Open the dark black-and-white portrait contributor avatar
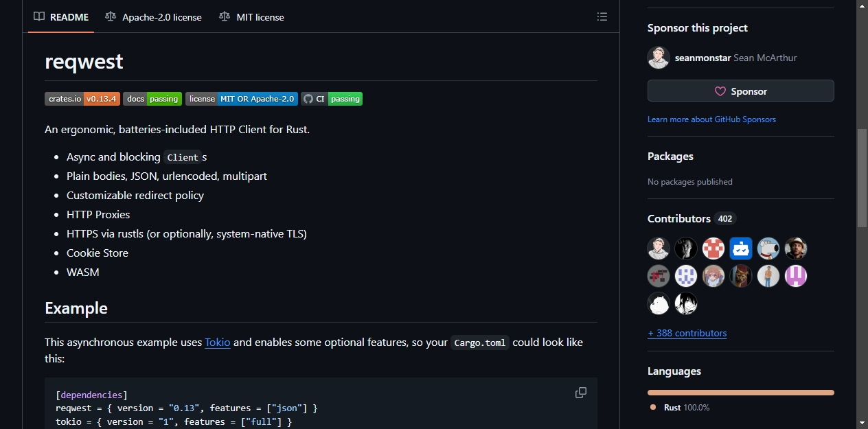This screenshot has width=868, height=429. pos(686,248)
